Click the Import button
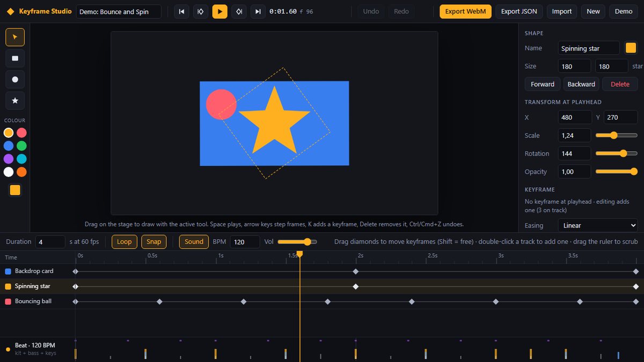 [562, 11]
